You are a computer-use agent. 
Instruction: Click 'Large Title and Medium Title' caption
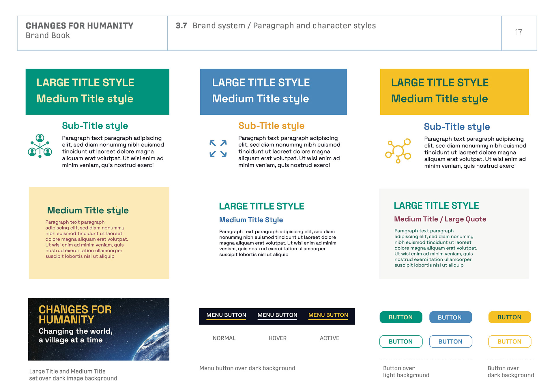[73, 375]
